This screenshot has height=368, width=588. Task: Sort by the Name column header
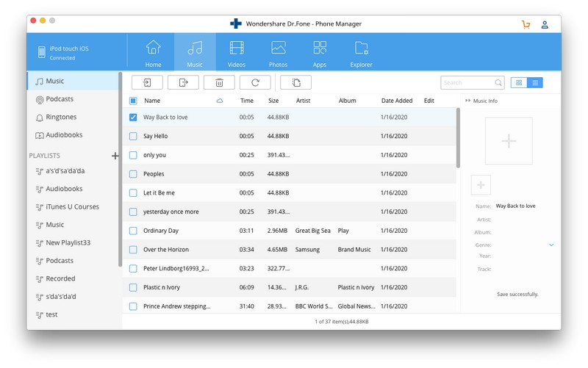coord(152,101)
